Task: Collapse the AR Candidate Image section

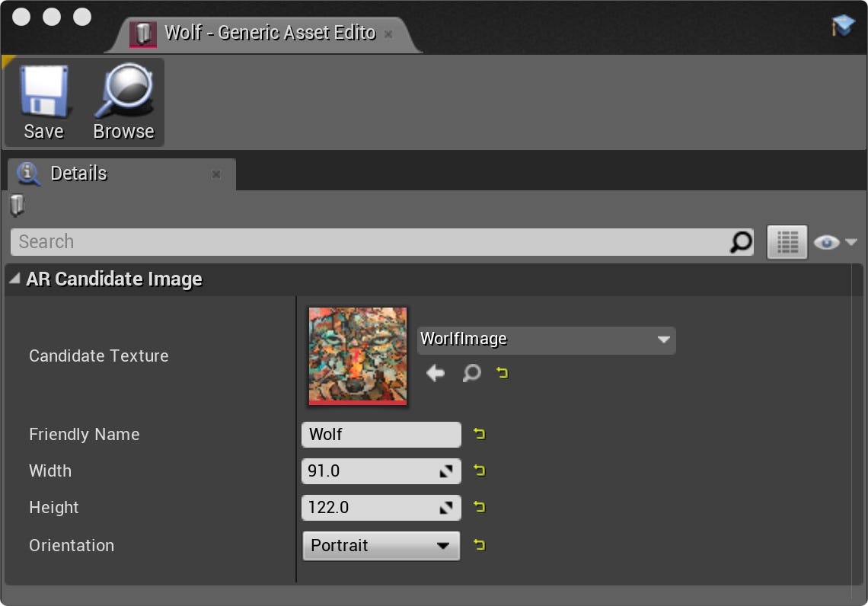Action: [x=15, y=279]
